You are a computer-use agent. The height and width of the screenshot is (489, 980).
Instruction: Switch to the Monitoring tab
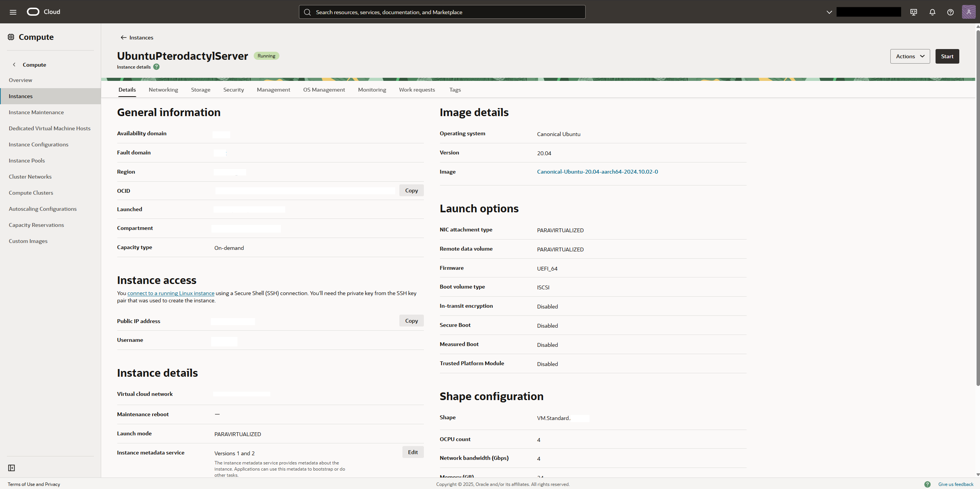pos(372,90)
